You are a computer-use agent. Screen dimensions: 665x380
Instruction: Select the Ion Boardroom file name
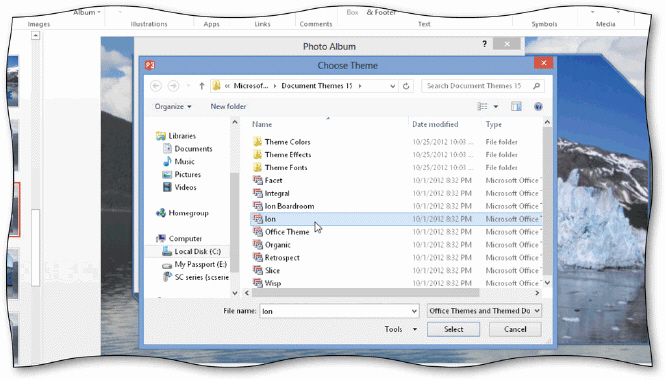click(x=289, y=206)
